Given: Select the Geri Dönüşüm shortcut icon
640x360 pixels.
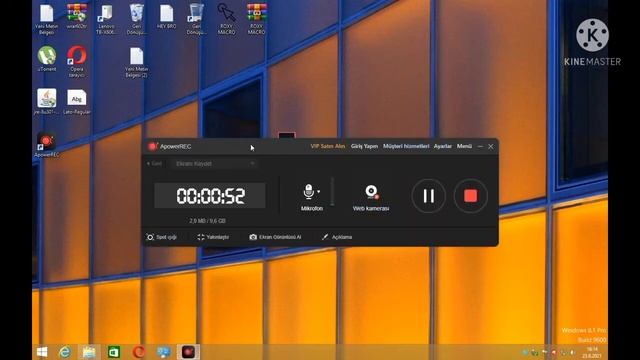Looking at the screenshot, I should tap(196, 19).
